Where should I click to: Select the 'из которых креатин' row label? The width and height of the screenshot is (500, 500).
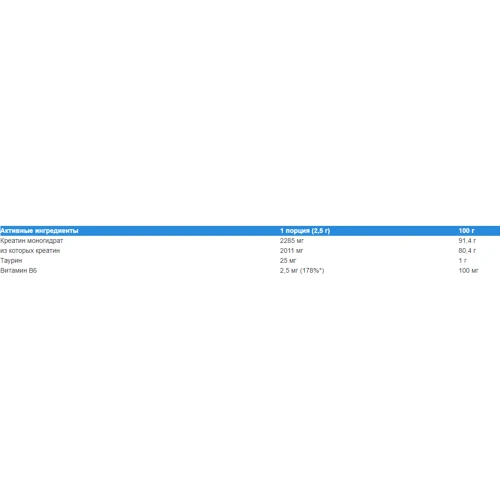tap(30, 251)
